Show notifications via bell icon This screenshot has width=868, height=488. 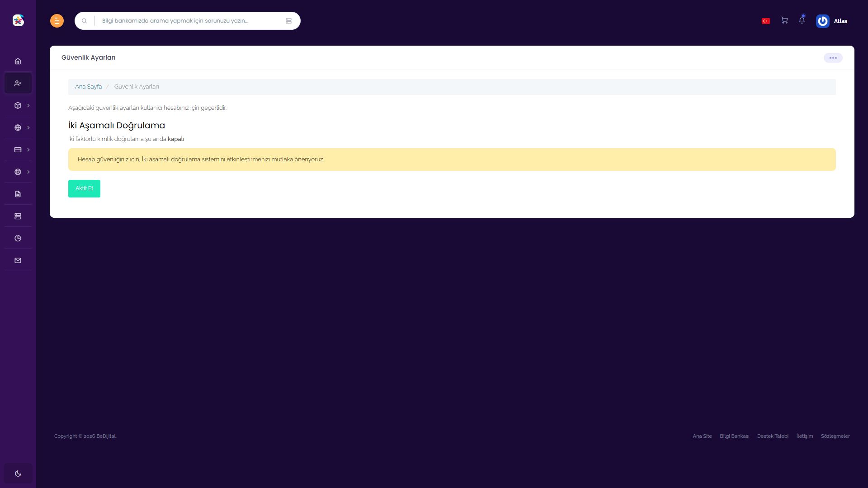(802, 20)
